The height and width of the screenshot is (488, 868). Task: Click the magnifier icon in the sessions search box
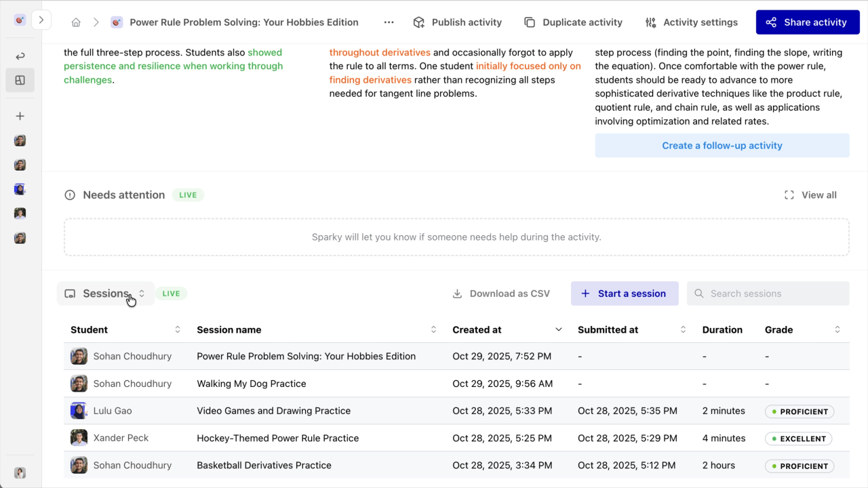pyautogui.click(x=698, y=293)
